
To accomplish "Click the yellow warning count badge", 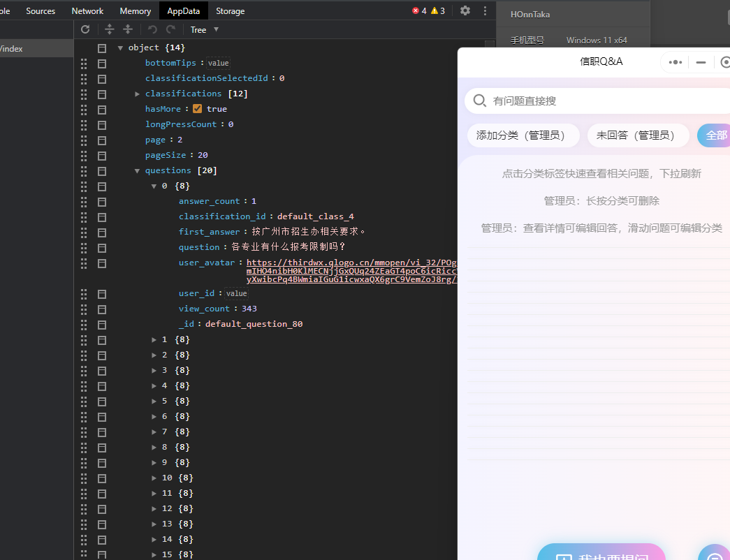I will pyautogui.click(x=437, y=10).
